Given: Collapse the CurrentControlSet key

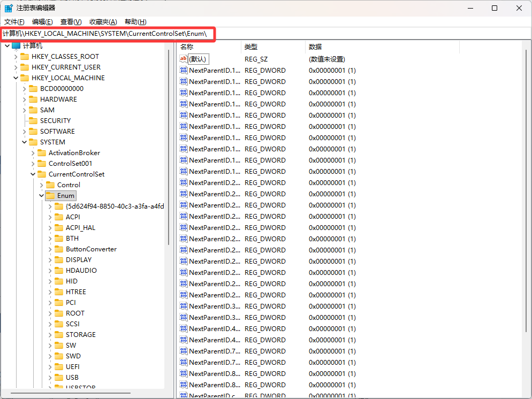Looking at the screenshot, I should [x=33, y=174].
